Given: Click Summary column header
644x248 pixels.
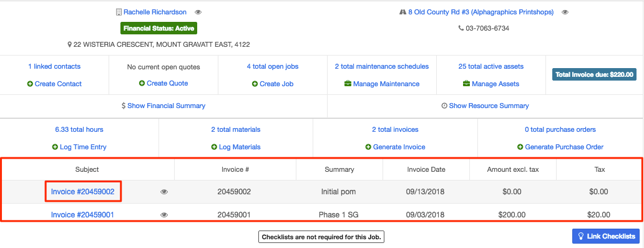Looking at the screenshot, I should click(339, 169).
